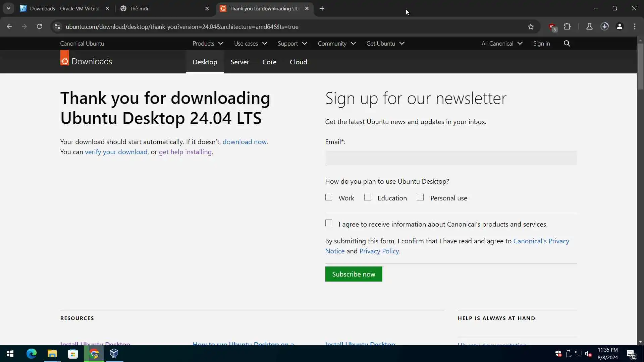Click the Subscribe now button
The width and height of the screenshot is (644, 362).
tap(354, 274)
